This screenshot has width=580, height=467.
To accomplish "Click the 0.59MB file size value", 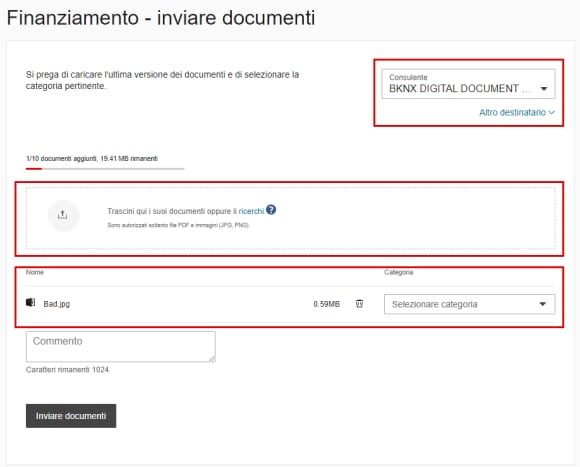I will click(x=326, y=304).
